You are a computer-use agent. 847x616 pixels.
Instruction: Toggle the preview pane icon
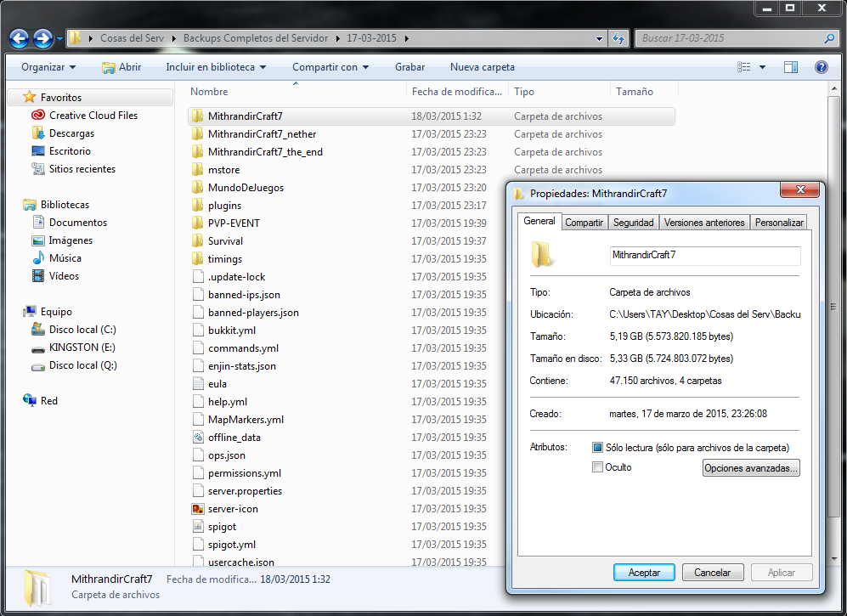[791, 67]
